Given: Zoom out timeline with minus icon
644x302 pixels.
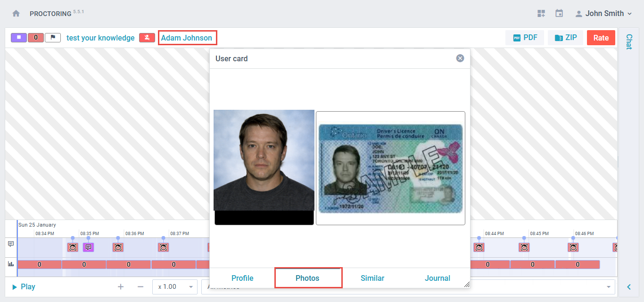Looking at the screenshot, I should coord(140,286).
